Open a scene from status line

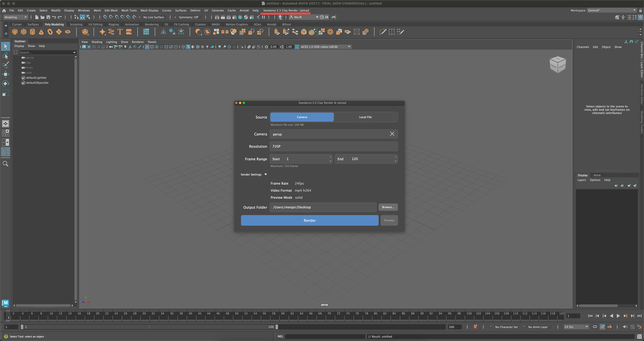pos(42,17)
